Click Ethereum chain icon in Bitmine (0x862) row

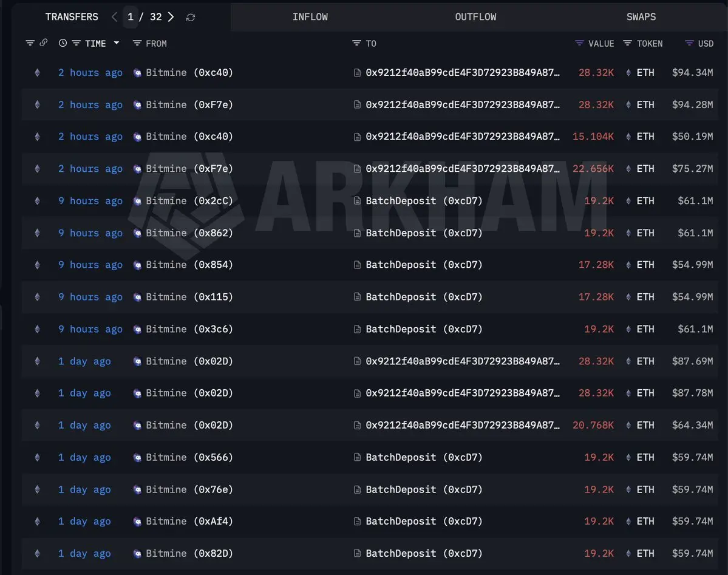[37, 233]
